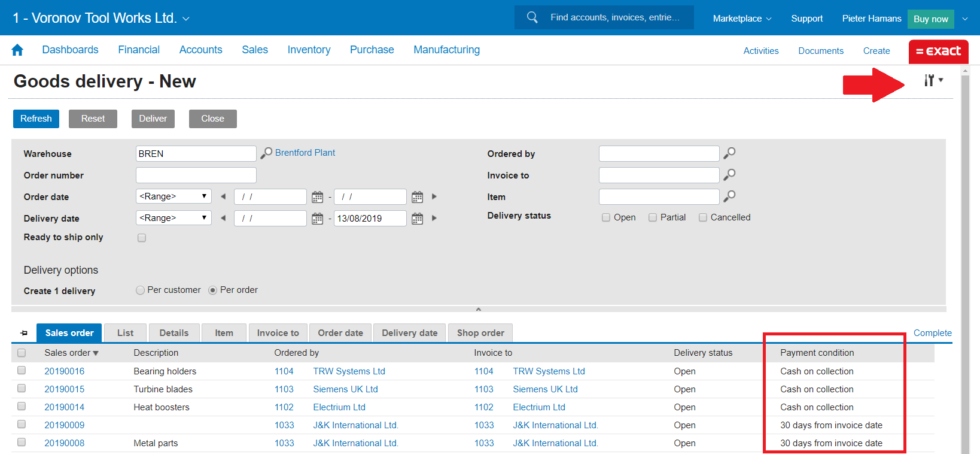Tick checkbox for order 20190009
Viewport: 980px width, 454px height.
point(22,424)
